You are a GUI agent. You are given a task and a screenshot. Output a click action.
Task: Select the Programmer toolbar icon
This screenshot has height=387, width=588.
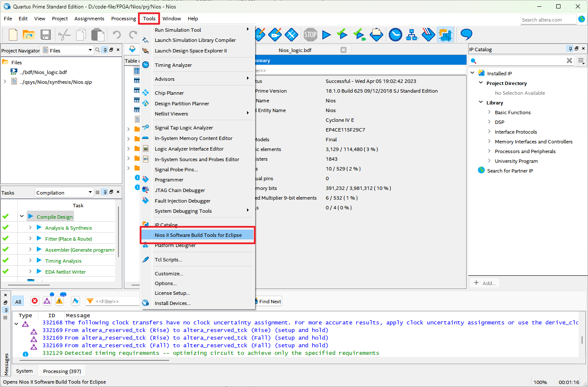tap(429, 35)
